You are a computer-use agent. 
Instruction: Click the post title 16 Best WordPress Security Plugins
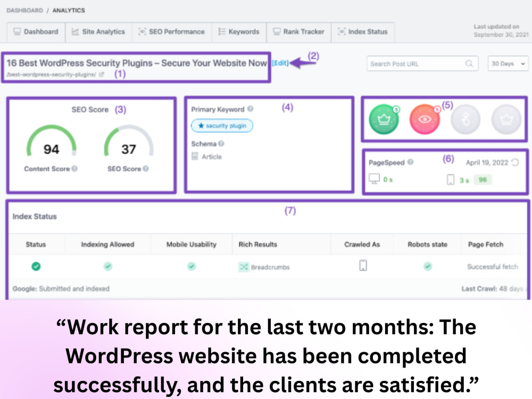point(137,63)
